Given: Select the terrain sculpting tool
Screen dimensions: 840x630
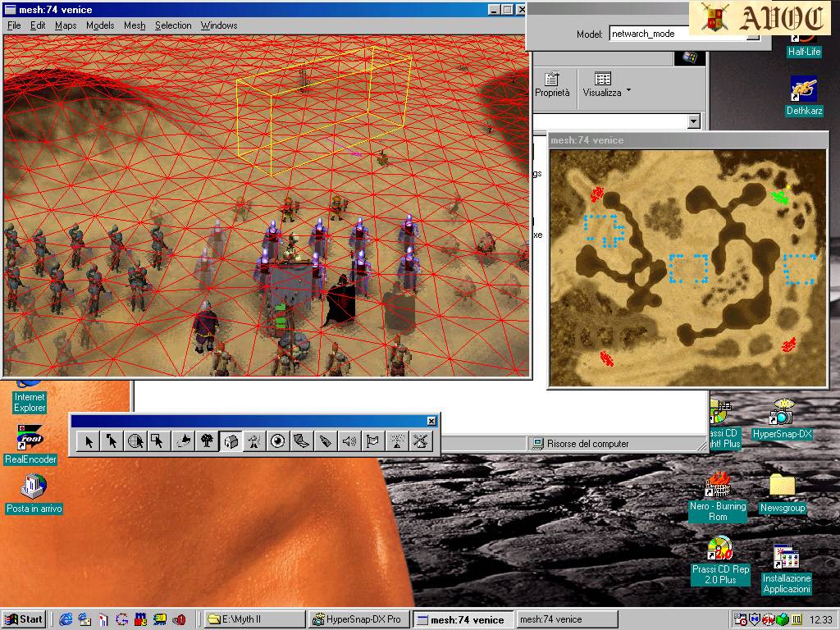Looking at the screenshot, I should click(183, 441).
